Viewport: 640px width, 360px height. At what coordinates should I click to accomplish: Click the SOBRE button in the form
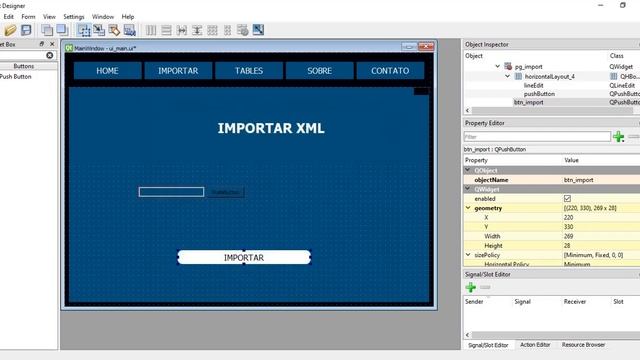319,71
